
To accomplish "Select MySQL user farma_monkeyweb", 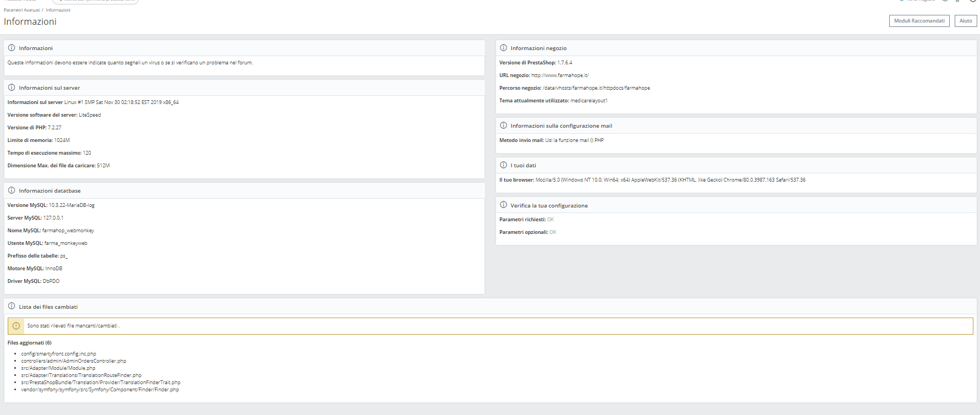I will pos(65,243).
